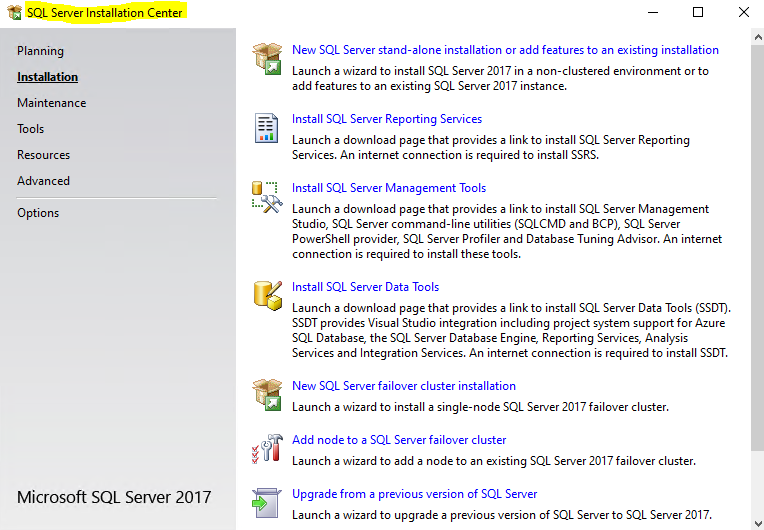Show the Resources section
This screenshot has width=764, height=530.
(x=43, y=155)
